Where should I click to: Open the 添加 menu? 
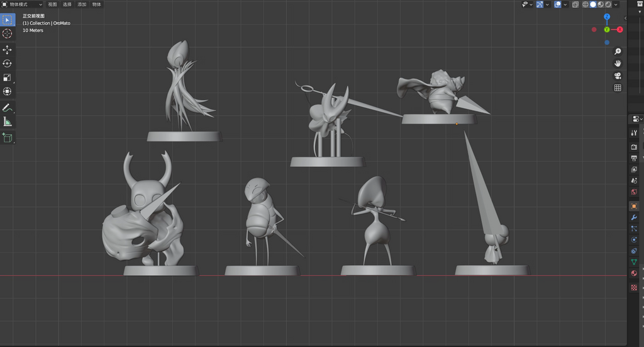point(82,4)
